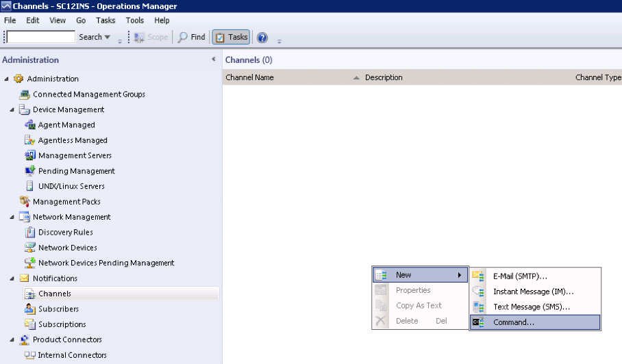This screenshot has width=622, height=364.
Task: Select Instant Message (IM) channel option
Action: click(x=533, y=291)
